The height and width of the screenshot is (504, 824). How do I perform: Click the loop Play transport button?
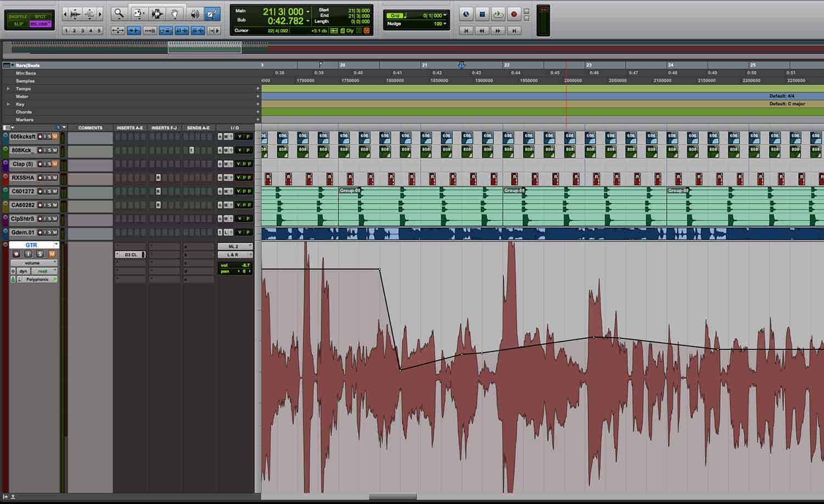(x=498, y=14)
